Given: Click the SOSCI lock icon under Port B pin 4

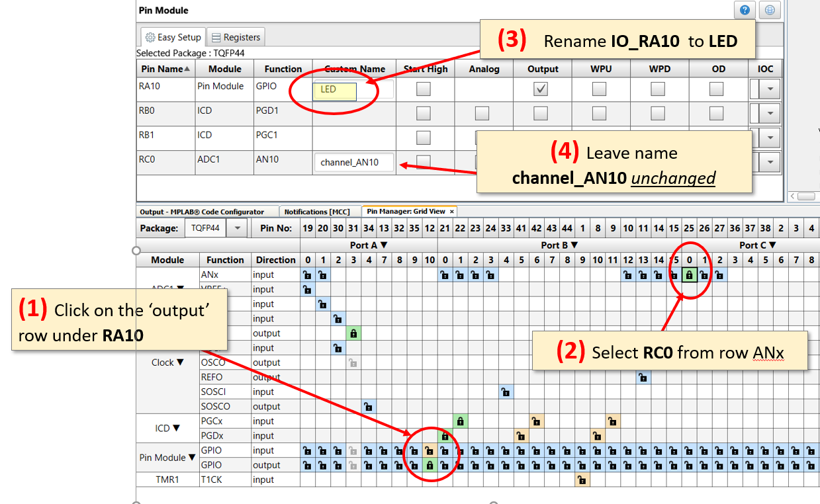Looking at the screenshot, I should (506, 392).
